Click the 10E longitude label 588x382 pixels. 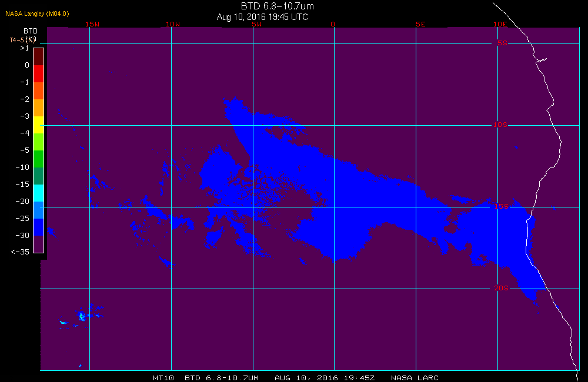[500, 24]
